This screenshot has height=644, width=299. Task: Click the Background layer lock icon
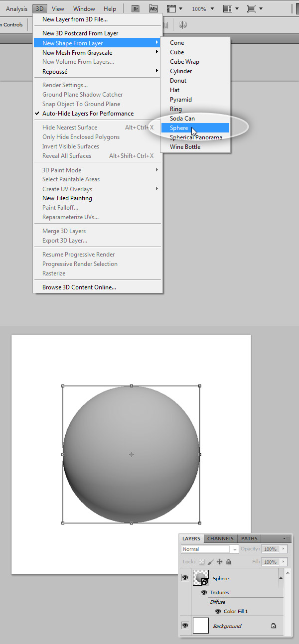pos(273,626)
